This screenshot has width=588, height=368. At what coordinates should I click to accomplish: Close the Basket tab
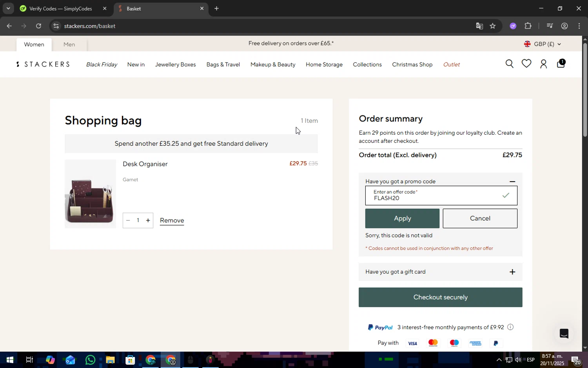click(x=202, y=8)
